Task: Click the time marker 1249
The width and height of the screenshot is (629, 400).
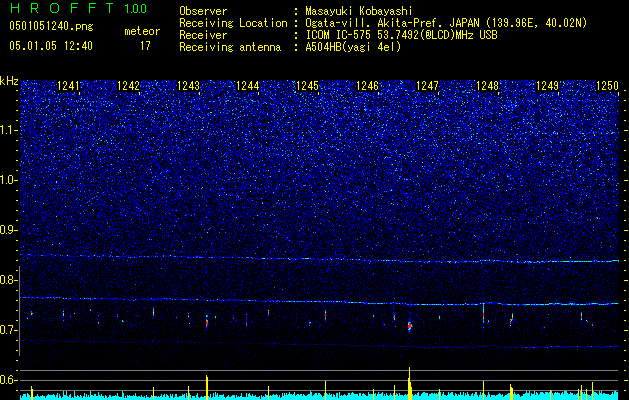Action: (x=548, y=85)
